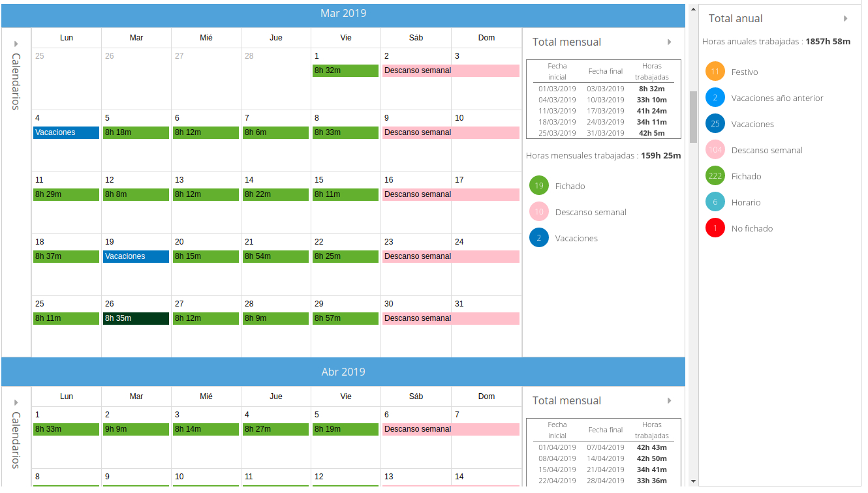Screen dimensions: 868x493
Task: Open the 8h 29m entry on March 11
Action: (x=67, y=194)
